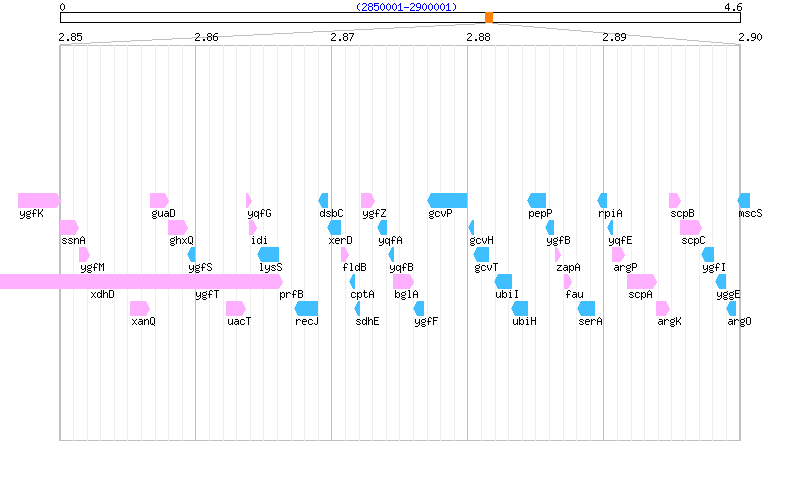Select the bglA gene arrow
The height and width of the screenshot is (500, 800).
click(x=403, y=281)
